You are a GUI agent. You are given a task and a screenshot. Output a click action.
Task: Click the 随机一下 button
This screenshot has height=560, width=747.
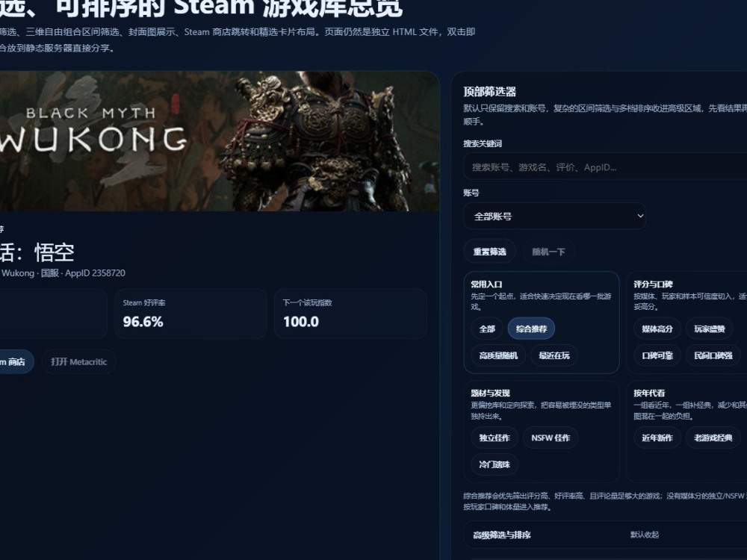pyautogui.click(x=548, y=252)
